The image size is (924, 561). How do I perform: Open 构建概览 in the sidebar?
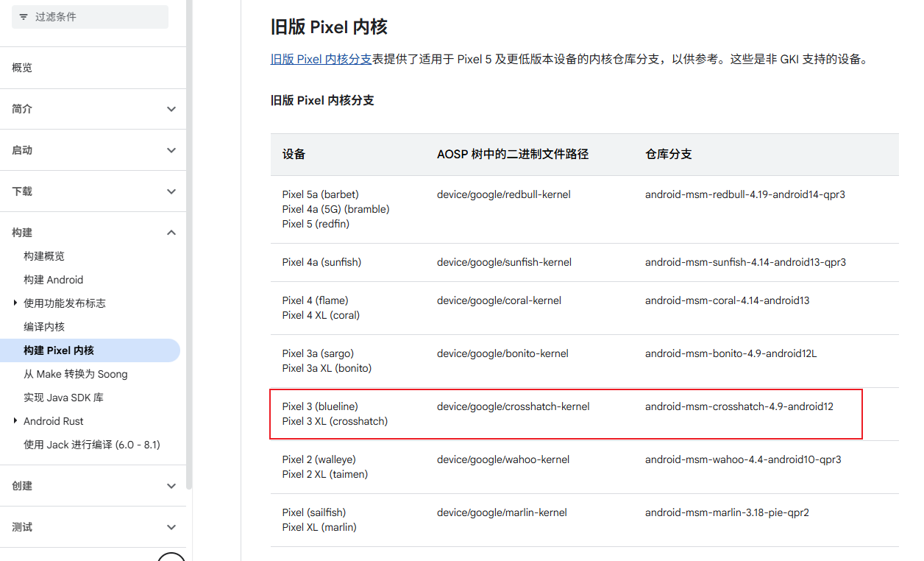(x=44, y=256)
